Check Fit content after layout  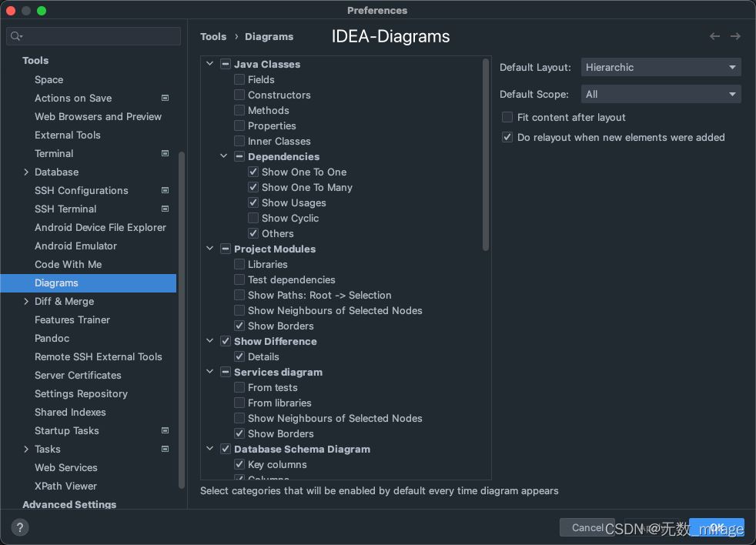(507, 117)
